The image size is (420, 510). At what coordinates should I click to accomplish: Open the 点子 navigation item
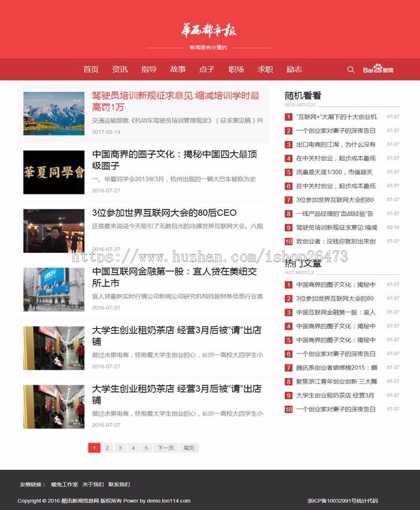(207, 69)
